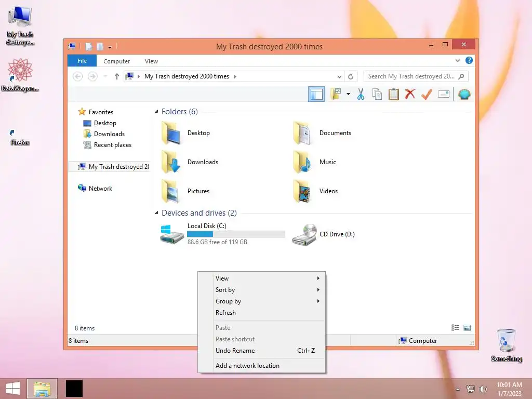Click the address bar path text
This screenshot has height=399, width=532.
187,76
